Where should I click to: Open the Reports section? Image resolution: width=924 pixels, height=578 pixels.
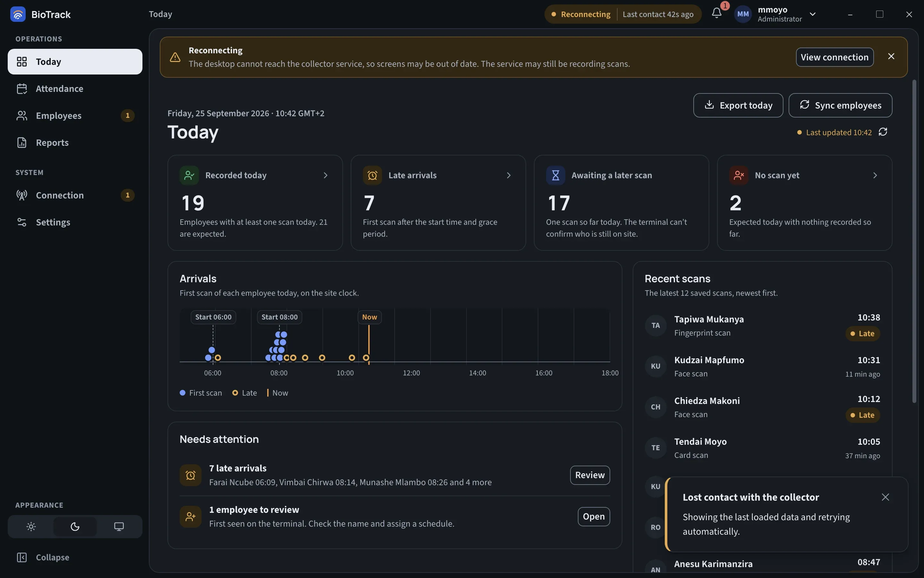pos(75,143)
